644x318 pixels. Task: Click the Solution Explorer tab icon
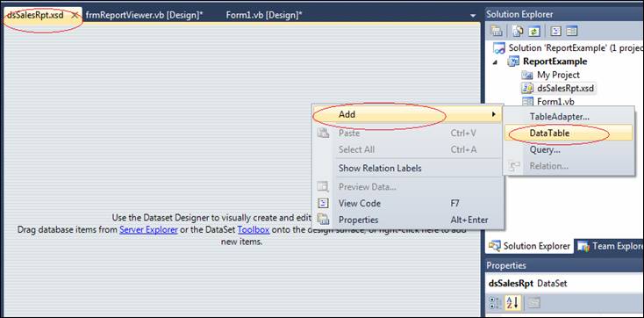click(495, 247)
